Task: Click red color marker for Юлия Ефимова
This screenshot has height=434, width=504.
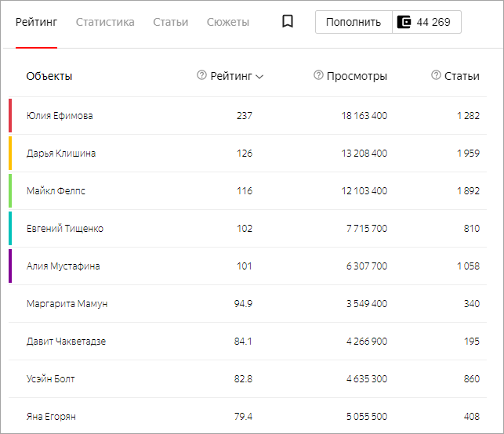Action: point(10,115)
